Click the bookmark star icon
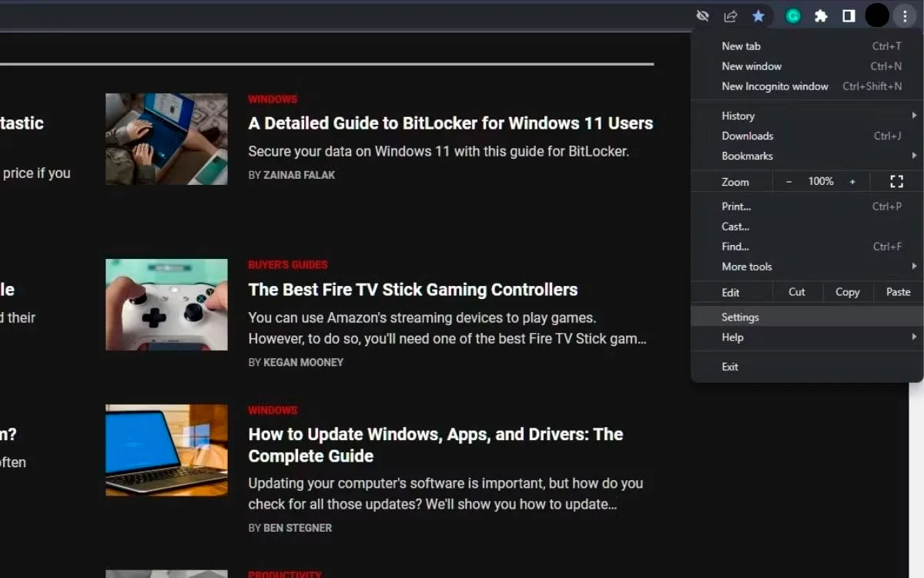This screenshot has width=924, height=578. tap(758, 15)
